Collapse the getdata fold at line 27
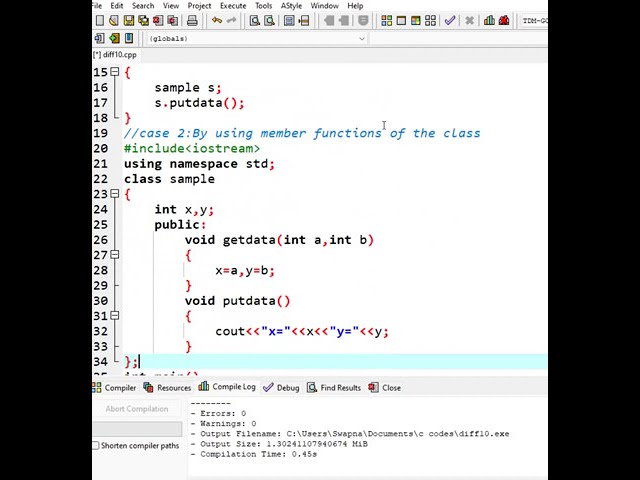640x480 pixels. coord(115,255)
